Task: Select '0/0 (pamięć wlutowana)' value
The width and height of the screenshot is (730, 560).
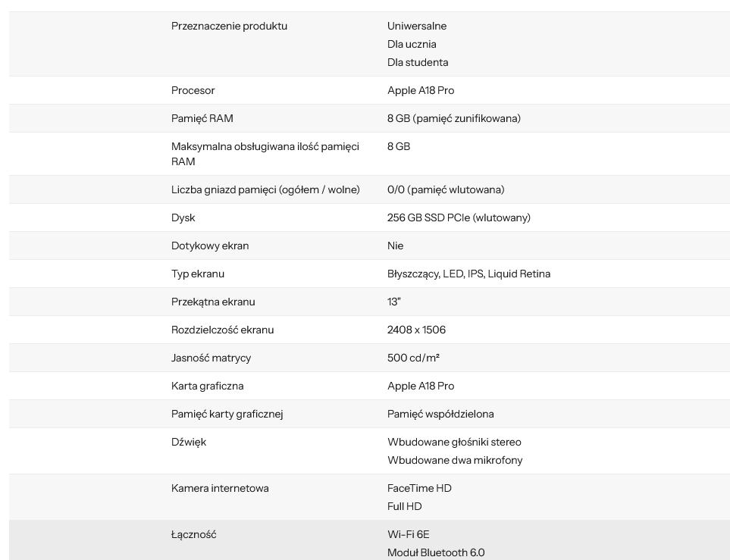Action: coord(446,189)
